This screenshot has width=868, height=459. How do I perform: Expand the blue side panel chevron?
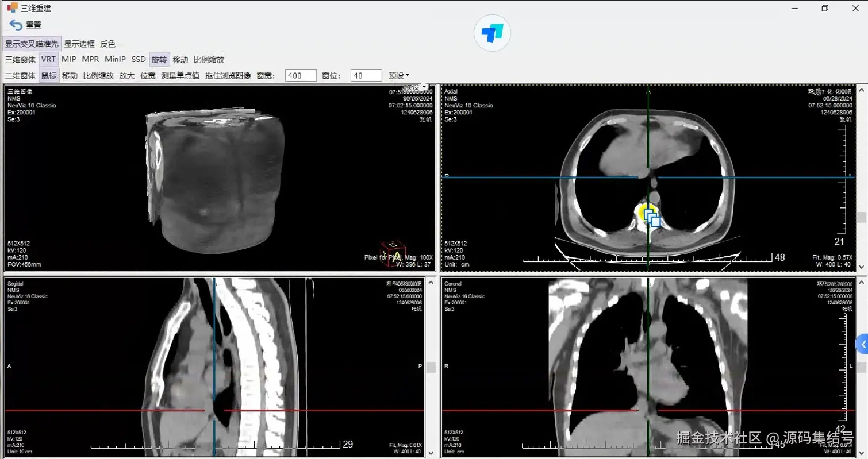[x=862, y=344]
